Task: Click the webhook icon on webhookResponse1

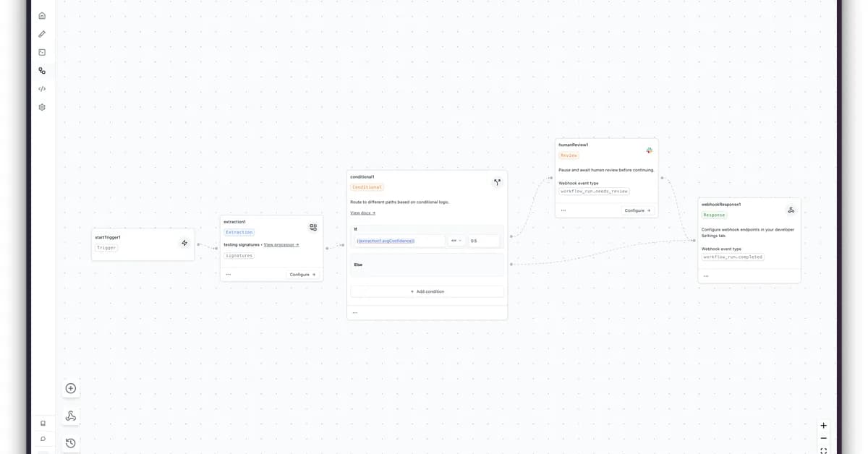Action: 791,210
